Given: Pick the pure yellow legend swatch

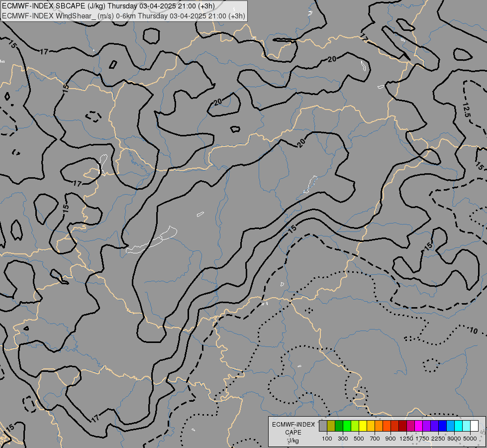Looking at the screenshot, I should click(x=363, y=426).
